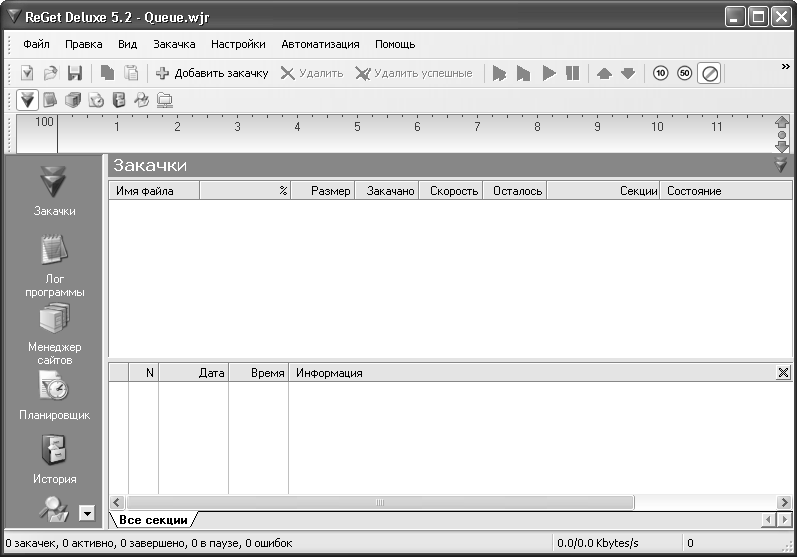This screenshot has height=557, width=797.
Task: Click the second start-flag download icon
Action: (523, 74)
